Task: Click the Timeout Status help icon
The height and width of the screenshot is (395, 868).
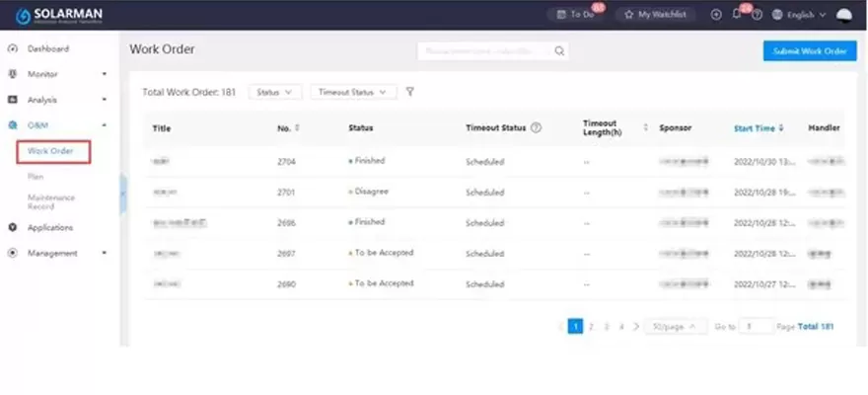Action: pyautogui.click(x=537, y=127)
